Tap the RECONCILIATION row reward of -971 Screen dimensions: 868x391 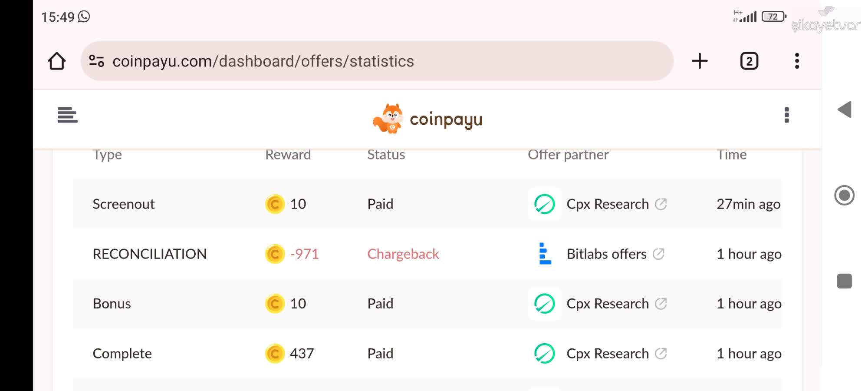304,254
